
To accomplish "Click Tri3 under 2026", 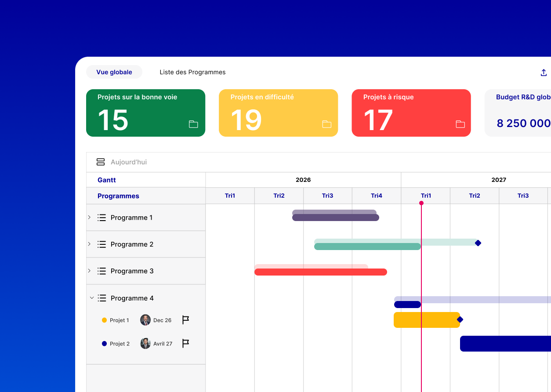I will coord(328,196).
